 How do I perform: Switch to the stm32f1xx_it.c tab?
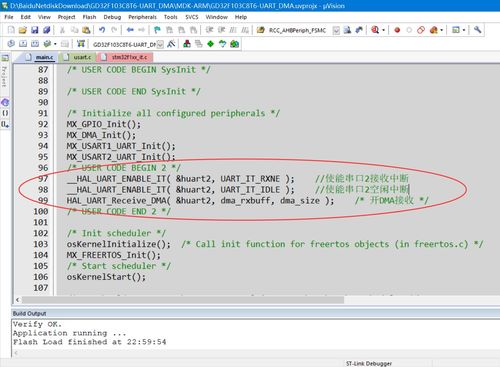pyautogui.click(x=125, y=57)
